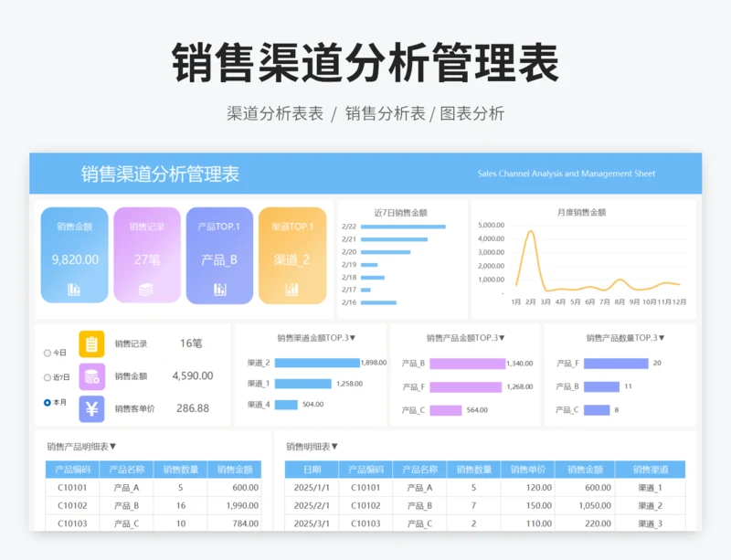Click the yellow clipboard icon beside 销售记录
The width and height of the screenshot is (731, 560).
91,343
